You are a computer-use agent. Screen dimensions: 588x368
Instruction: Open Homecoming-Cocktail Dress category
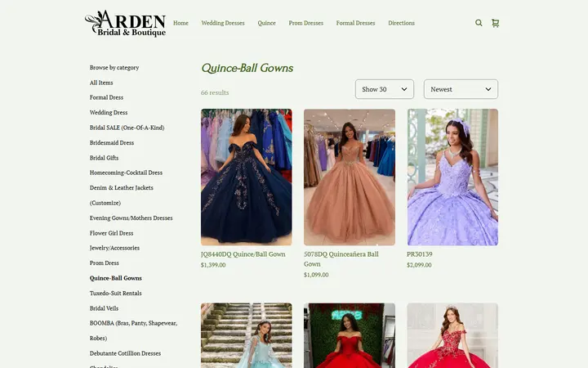click(126, 173)
